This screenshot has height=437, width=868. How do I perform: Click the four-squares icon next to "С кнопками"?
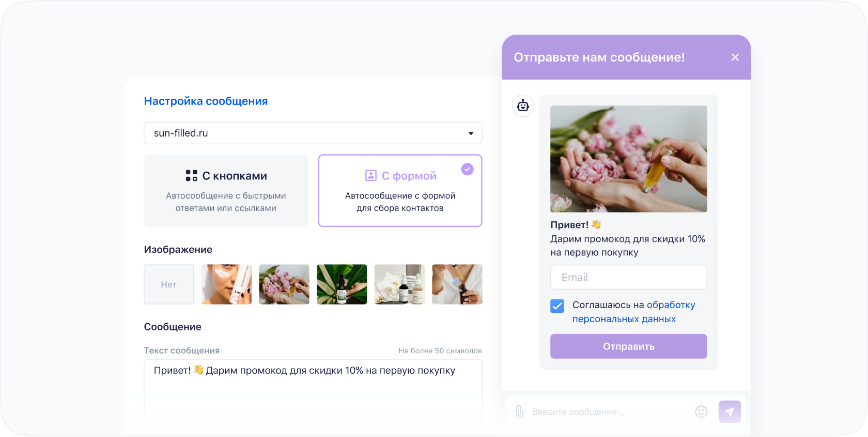click(192, 176)
